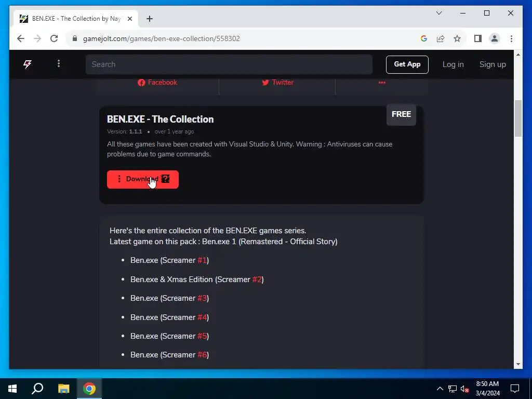Open the Chrome profile avatar
532x399 pixels.
495,38
